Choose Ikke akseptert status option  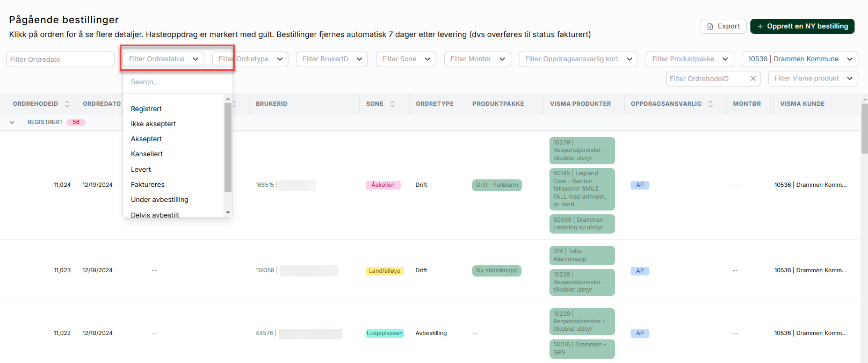coord(153,124)
